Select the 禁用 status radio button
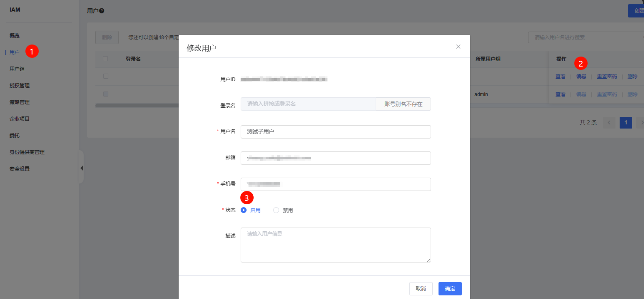The width and height of the screenshot is (644, 299). tap(276, 210)
